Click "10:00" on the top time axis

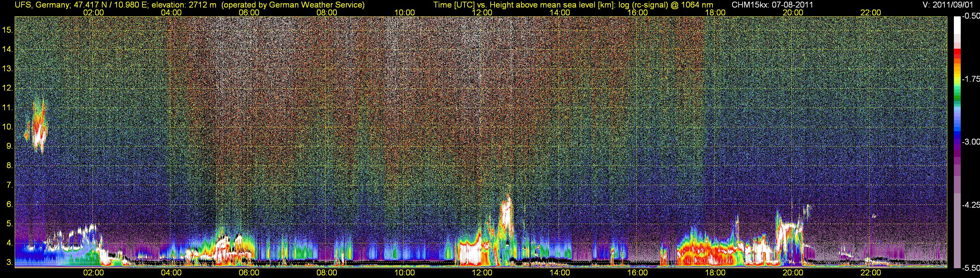click(x=404, y=12)
